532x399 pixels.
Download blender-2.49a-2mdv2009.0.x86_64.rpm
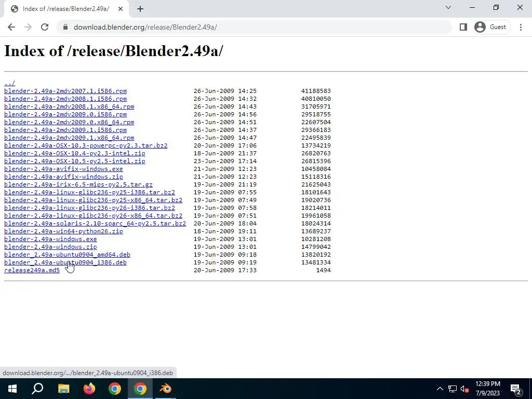coord(69,122)
